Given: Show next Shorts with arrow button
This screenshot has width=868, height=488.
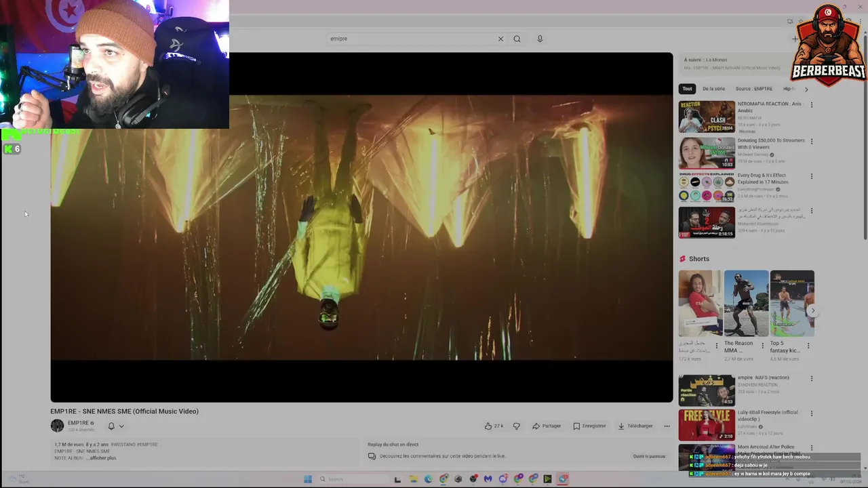Looking at the screenshot, I should (x=812, y=310).
